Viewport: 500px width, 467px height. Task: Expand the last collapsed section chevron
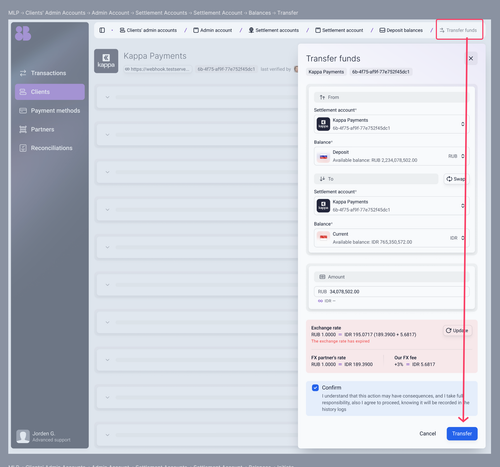(107, 435)
